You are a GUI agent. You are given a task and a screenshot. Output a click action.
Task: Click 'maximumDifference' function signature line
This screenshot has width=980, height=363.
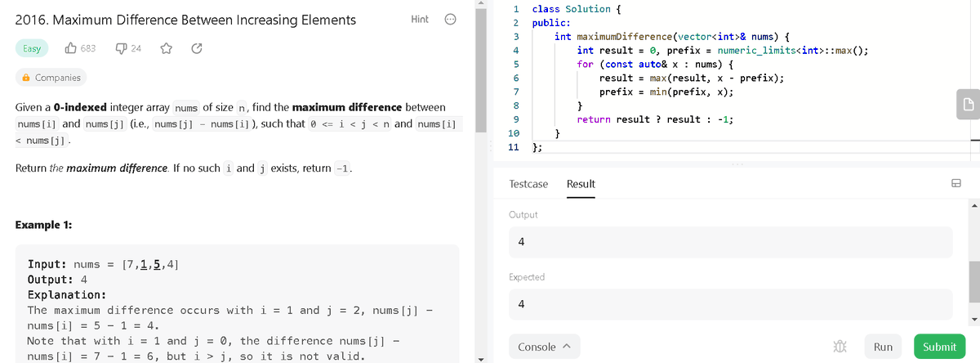click(671, 37)
